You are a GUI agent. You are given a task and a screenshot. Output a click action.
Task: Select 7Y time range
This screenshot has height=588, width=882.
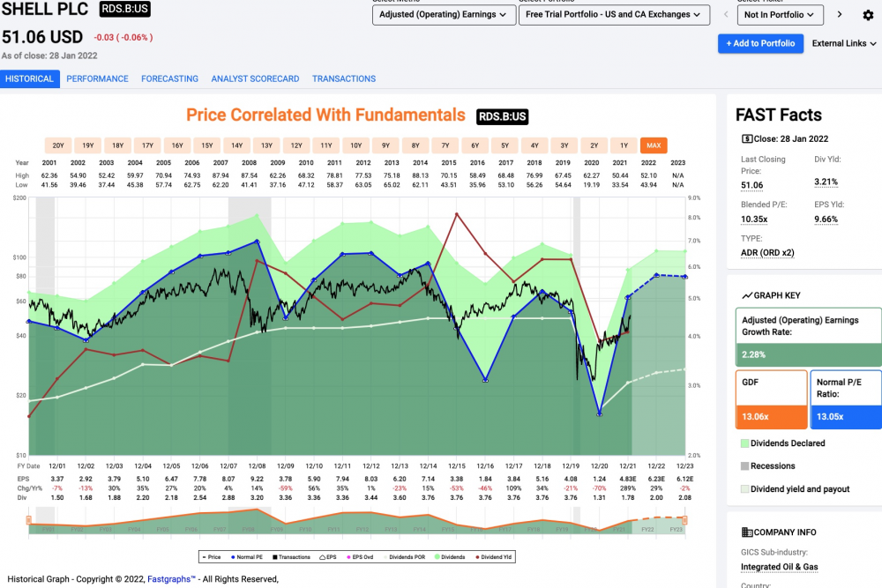tap(445, 145)
